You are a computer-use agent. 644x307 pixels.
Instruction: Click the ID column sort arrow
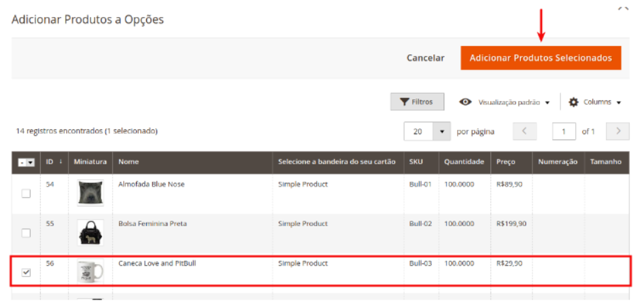click(x=61, y=162)
